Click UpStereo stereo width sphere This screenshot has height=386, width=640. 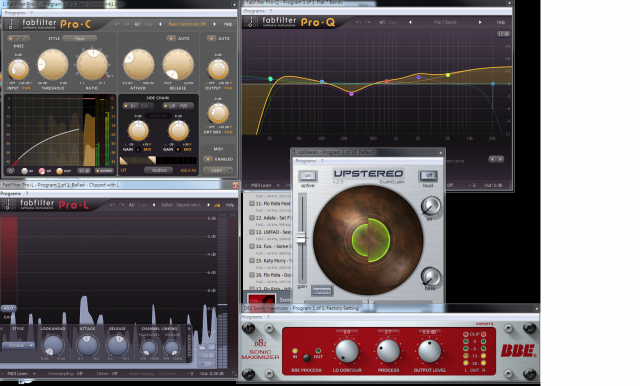[x=368, y=240]
